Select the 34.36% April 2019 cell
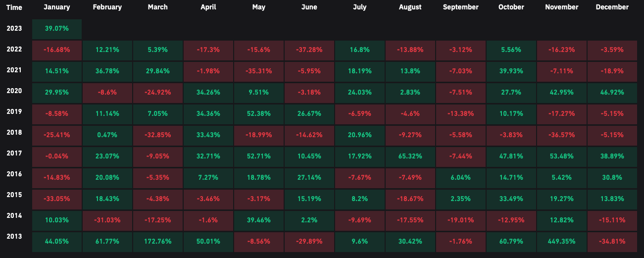Viewport: 644px width, 258px height. [x=208, y=114]
